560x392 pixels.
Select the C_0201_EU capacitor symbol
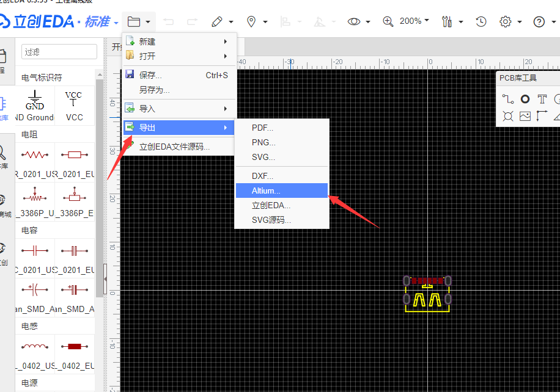tap(75, 259)
